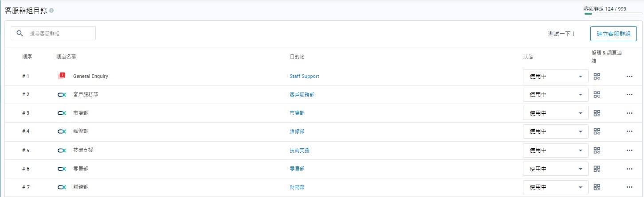Show QR code for 技術支援 row
This screenshot has width=644, height=197.
click(597, 150)
